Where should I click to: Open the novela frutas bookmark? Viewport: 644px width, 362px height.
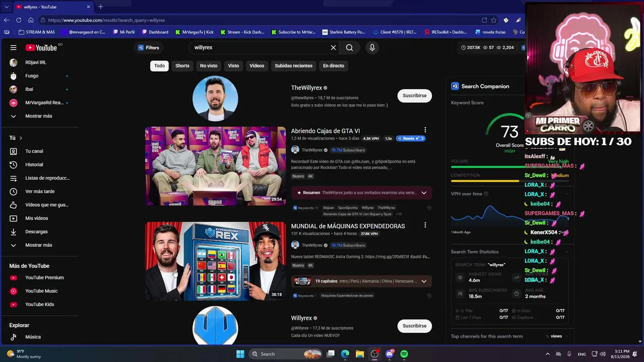pos(491,32)
